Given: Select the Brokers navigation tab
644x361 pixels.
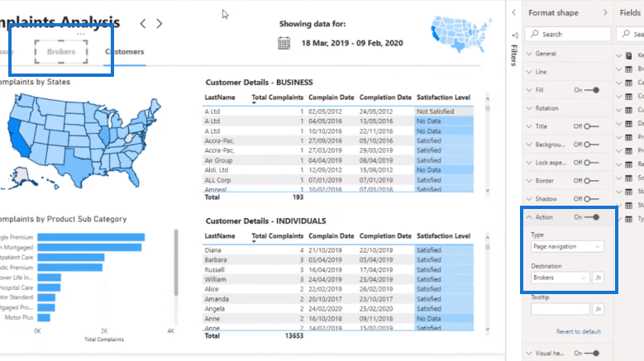Looking at the screenshot, I should pyautogui.click(x=61, y=52).
